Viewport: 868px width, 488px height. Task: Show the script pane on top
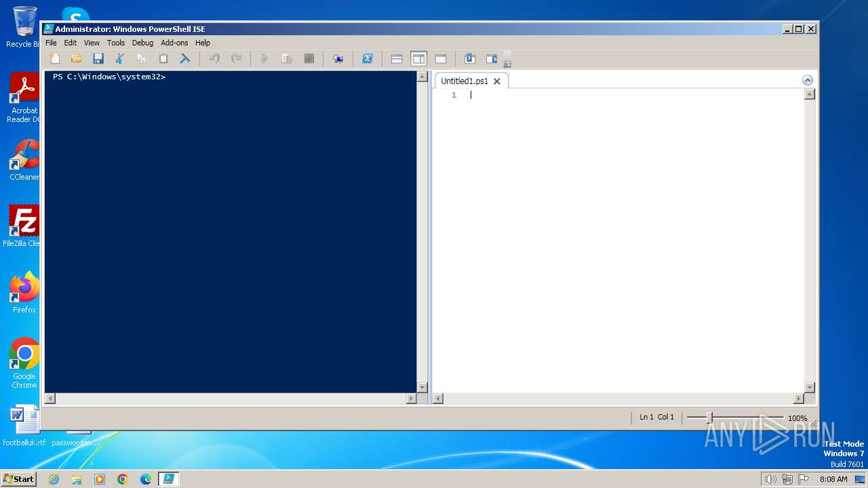397,59
